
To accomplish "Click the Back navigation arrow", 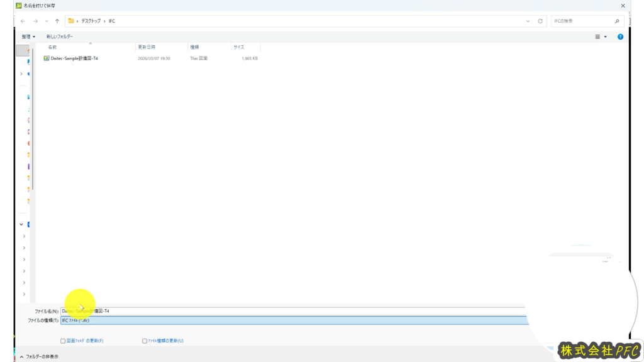I will point(23,21).
